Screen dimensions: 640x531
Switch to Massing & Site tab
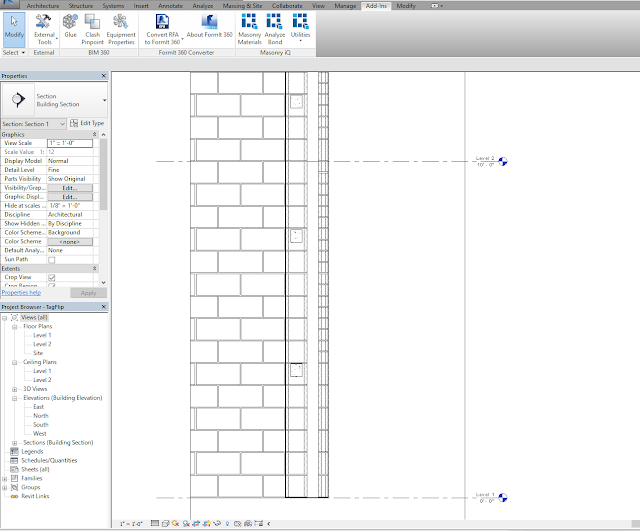(x=242, y=6)
